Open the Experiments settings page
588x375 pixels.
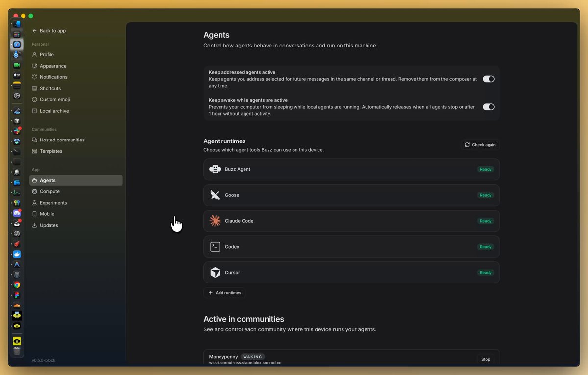pyautogui.click(x=76, y=203)
